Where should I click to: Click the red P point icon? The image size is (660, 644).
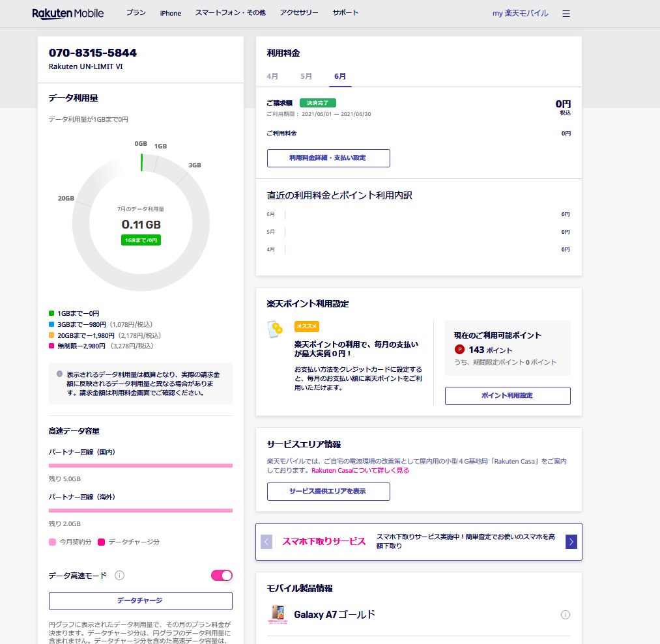(x=459, y=349)
